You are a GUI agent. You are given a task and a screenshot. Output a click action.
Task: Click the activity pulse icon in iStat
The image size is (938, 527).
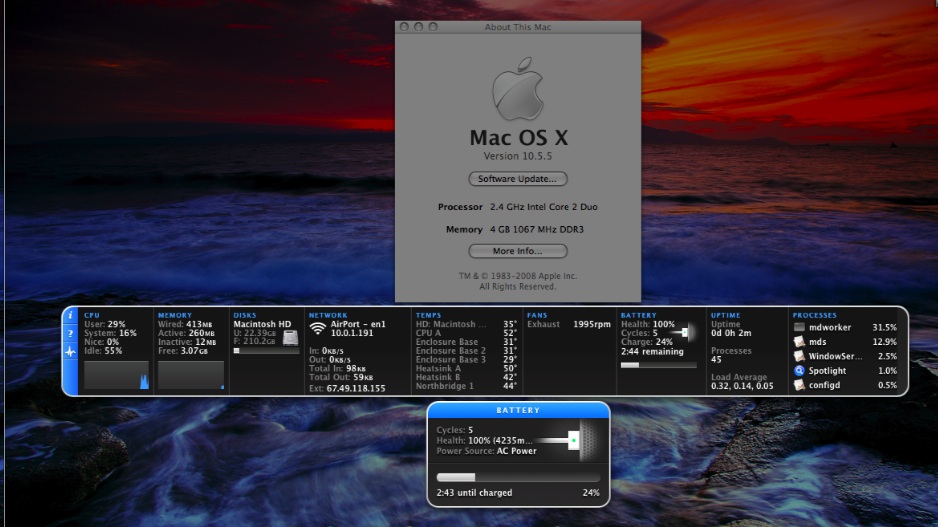click(70, 352)
